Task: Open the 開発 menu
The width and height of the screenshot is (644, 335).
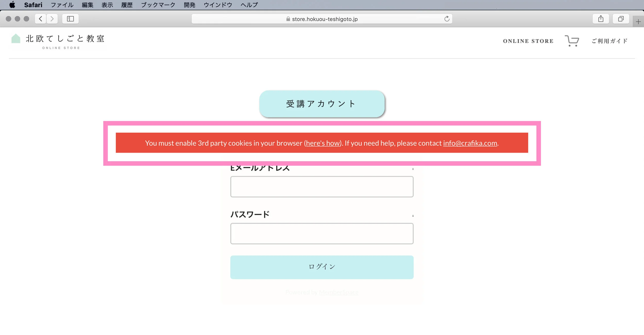Action: click(x=189, y=5)
